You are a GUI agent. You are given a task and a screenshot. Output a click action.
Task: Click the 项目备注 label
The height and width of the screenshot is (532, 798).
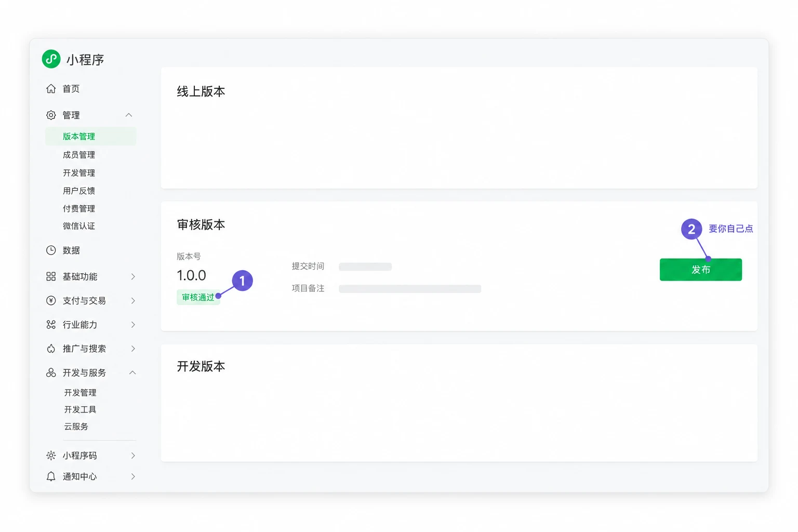(308, 288)
